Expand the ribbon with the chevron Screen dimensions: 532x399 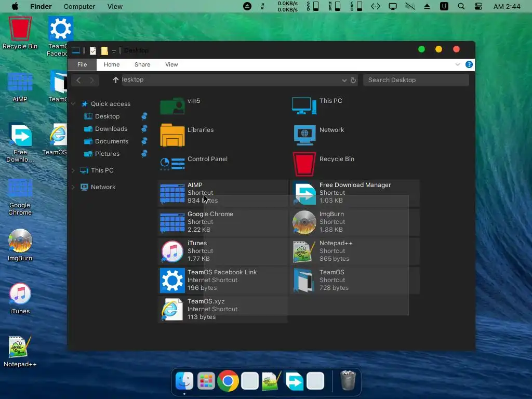[x=457, y=64]
